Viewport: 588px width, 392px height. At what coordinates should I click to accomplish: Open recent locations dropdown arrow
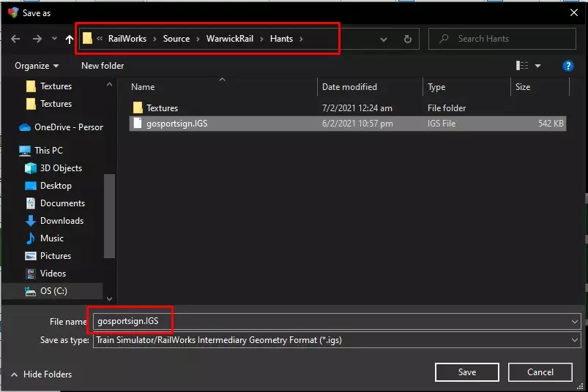point(54,38)
